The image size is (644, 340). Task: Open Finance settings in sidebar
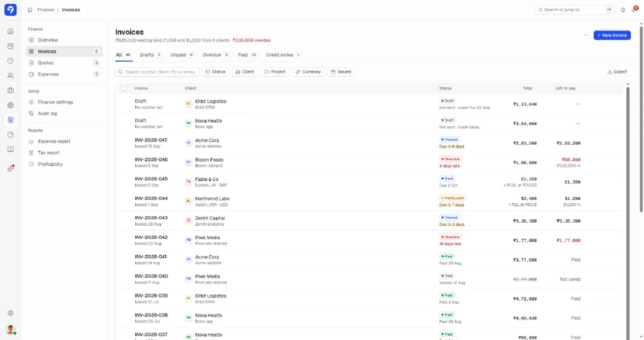[x=64, y=102]
